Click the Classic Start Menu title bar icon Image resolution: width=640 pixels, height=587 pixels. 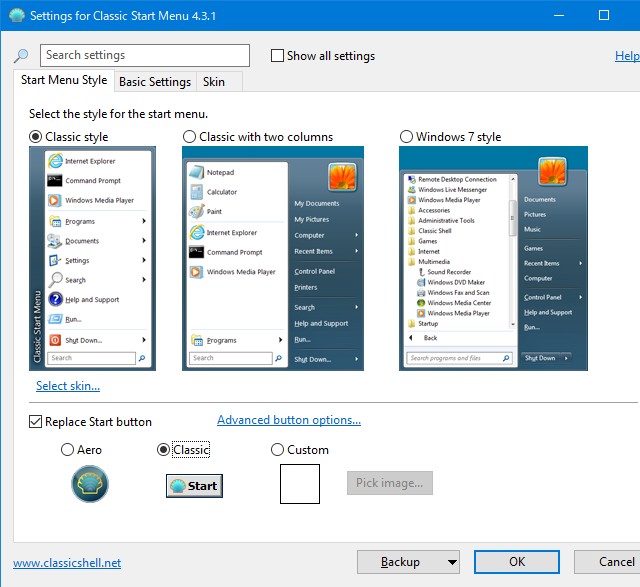click(x=16, y=16)
